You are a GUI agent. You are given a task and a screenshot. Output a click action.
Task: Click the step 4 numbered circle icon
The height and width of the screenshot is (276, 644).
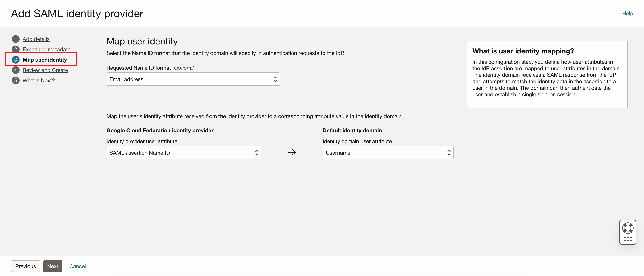pos(16,70)
